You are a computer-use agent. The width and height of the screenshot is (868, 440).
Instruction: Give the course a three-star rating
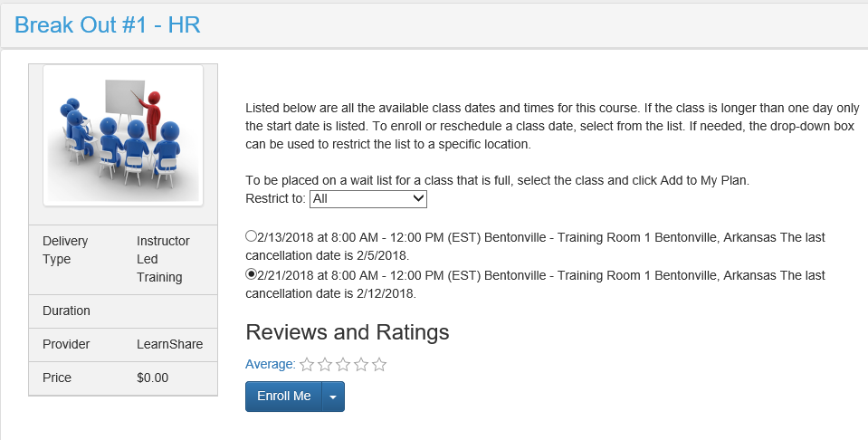pos(343,365)
